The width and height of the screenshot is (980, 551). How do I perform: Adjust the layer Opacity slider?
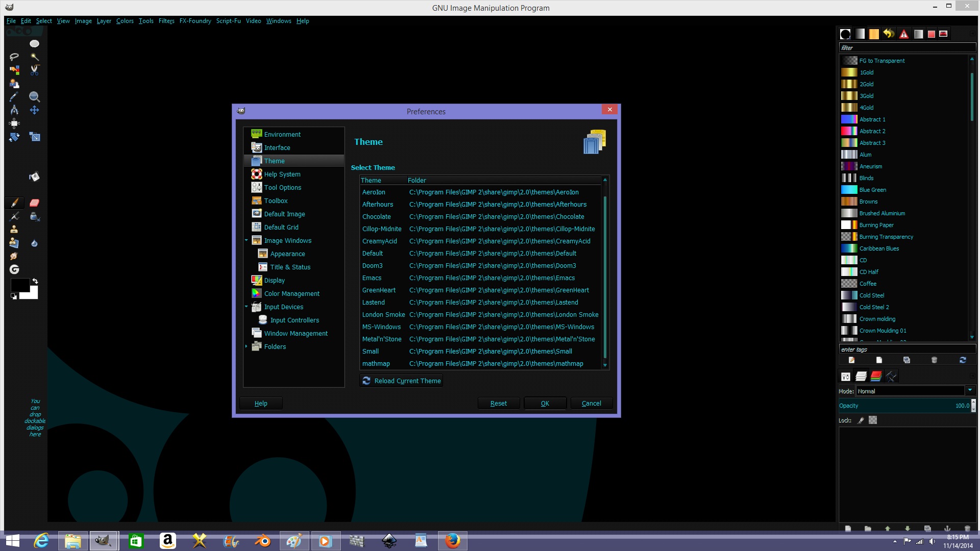pyautogui.click(x=904, y=406)
